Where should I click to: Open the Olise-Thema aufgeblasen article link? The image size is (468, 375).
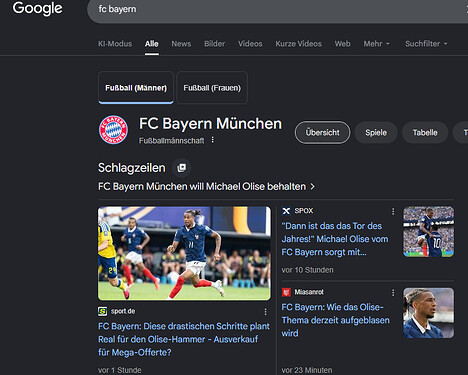[335, 320]
